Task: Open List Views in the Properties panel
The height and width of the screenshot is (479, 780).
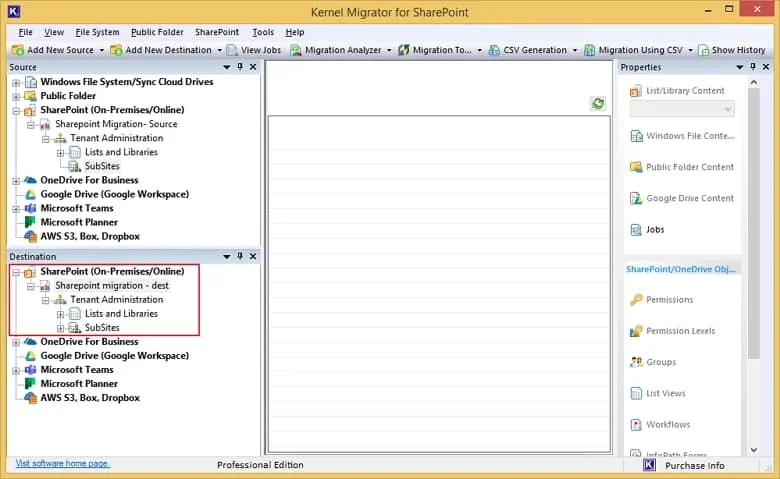Action: click(x=658, y=393)
